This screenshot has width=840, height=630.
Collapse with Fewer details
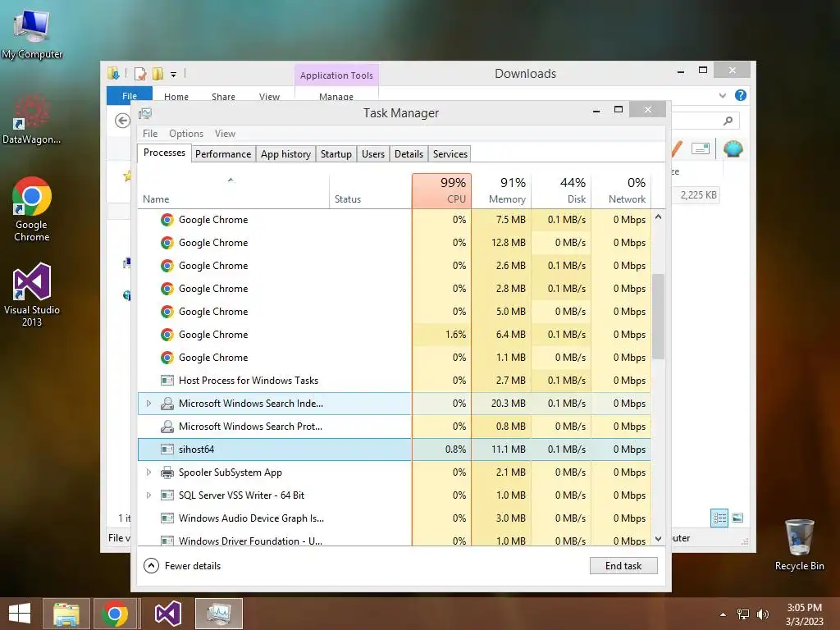182,566
